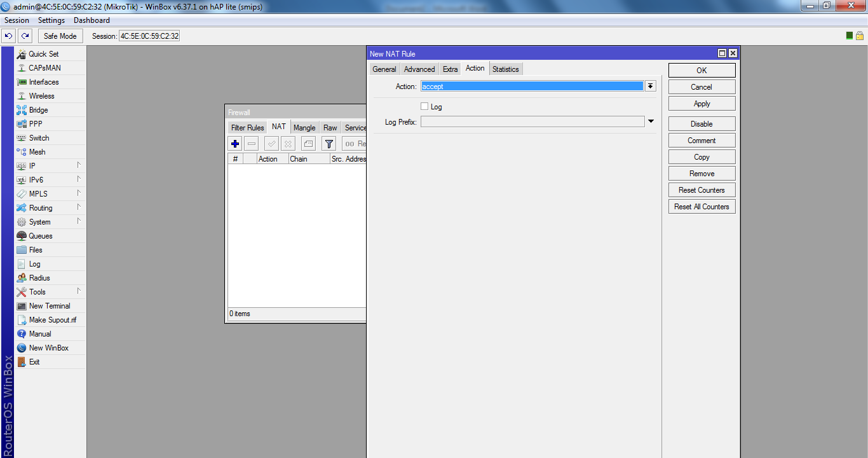Screen dimensions: 868x458
Task: Open Log in the sidebar
Action: [50, 264]
